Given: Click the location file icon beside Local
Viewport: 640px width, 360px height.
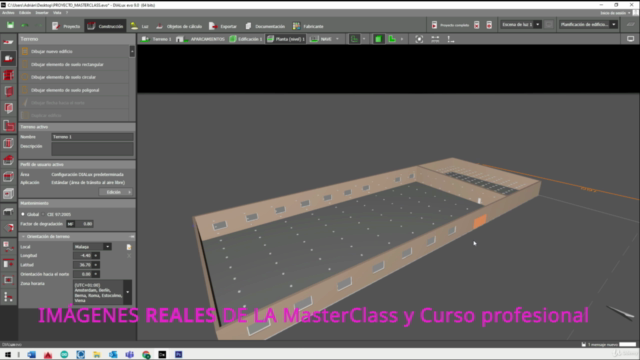Looking at the screenshot, I should coord(129,247).
